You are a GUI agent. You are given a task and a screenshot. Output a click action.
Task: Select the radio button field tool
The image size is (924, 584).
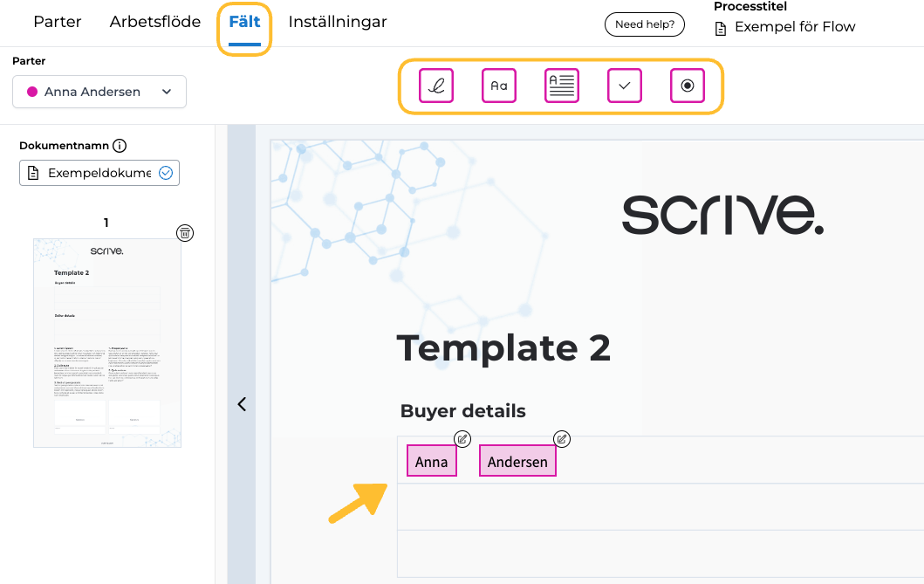point(687,86)
